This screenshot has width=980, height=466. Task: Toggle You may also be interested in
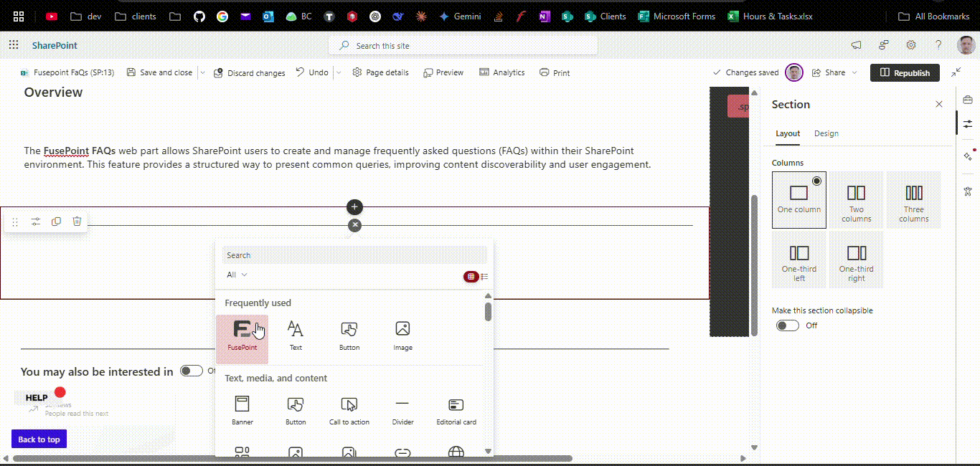click(x=191, y=371)
